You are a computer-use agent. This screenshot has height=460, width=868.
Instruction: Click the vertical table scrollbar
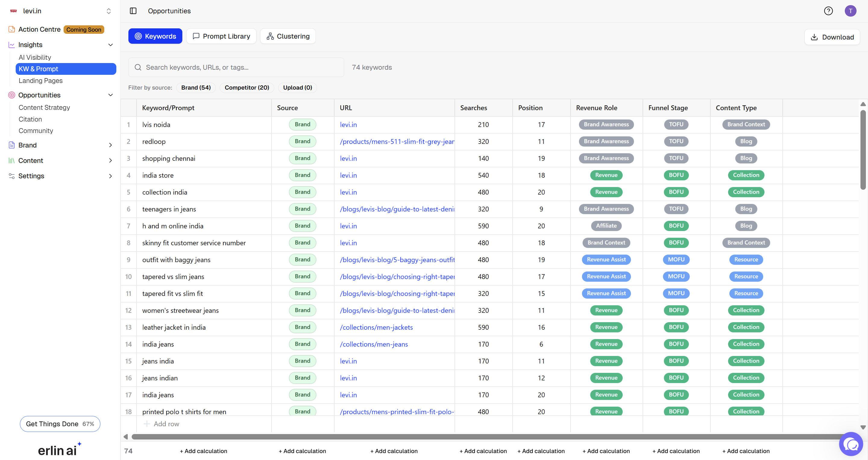863,150
